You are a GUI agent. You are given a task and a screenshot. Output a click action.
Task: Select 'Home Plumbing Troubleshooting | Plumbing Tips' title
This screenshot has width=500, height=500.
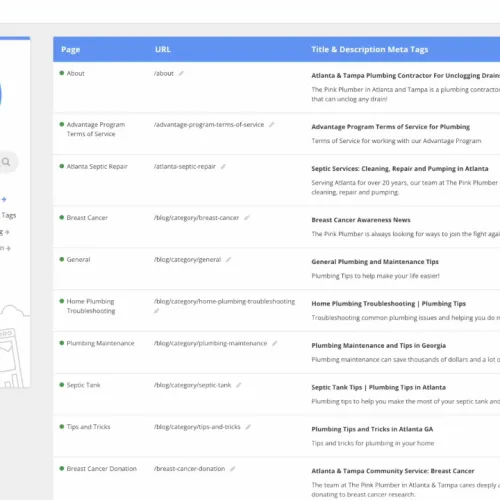[389, 304]
